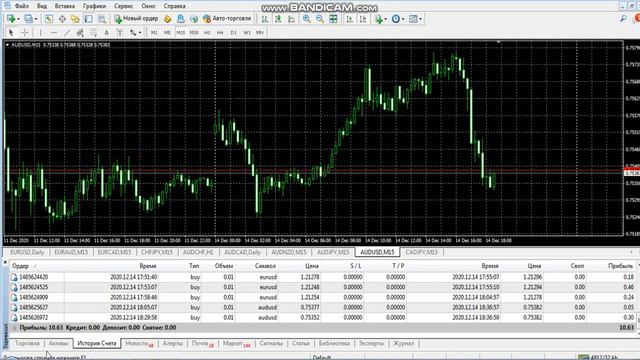640x360 pixels.
Task: Click the Прибыль column header
Action: pos(620,266)
